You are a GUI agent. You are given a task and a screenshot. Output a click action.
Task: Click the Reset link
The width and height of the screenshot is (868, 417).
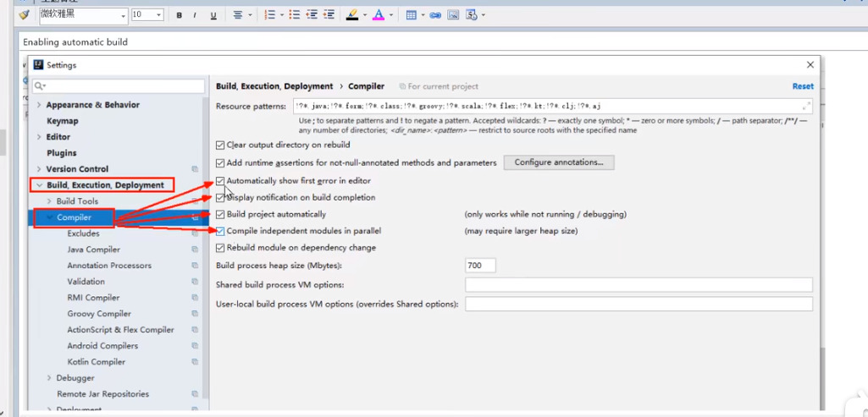803,86
